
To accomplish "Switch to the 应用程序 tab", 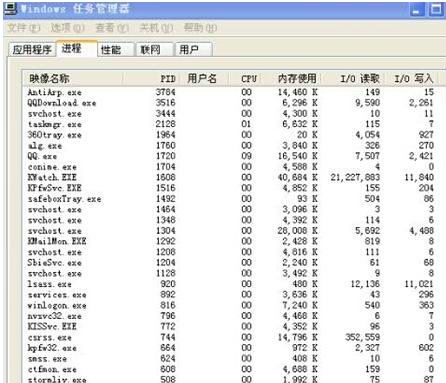I will [32, 50].
